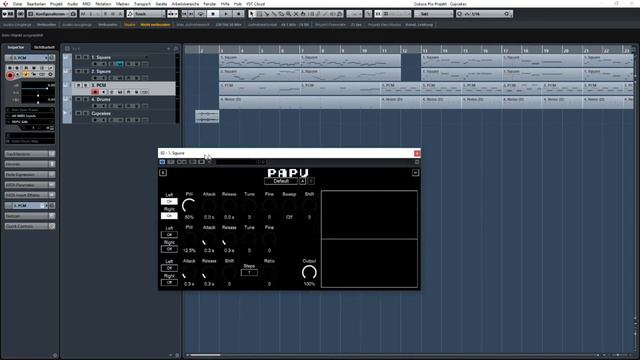Toggle the transport Cycle loop button
640x360 pixels.
(200, 14)
